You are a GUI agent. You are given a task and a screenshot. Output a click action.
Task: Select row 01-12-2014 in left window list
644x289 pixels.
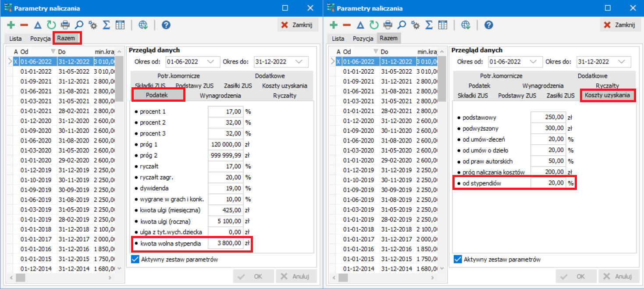(x=61, y=268)
